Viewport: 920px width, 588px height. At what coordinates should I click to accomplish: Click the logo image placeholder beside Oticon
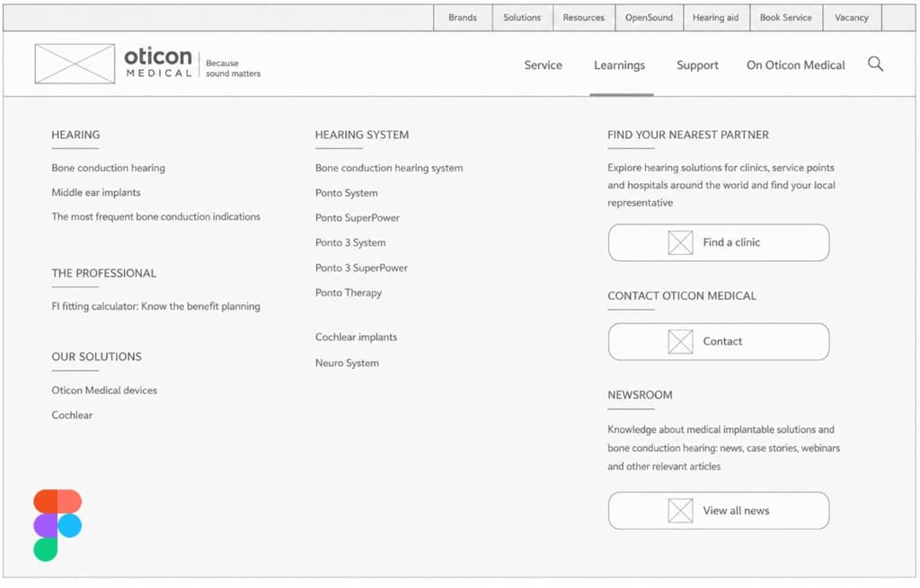click(75, 64)
